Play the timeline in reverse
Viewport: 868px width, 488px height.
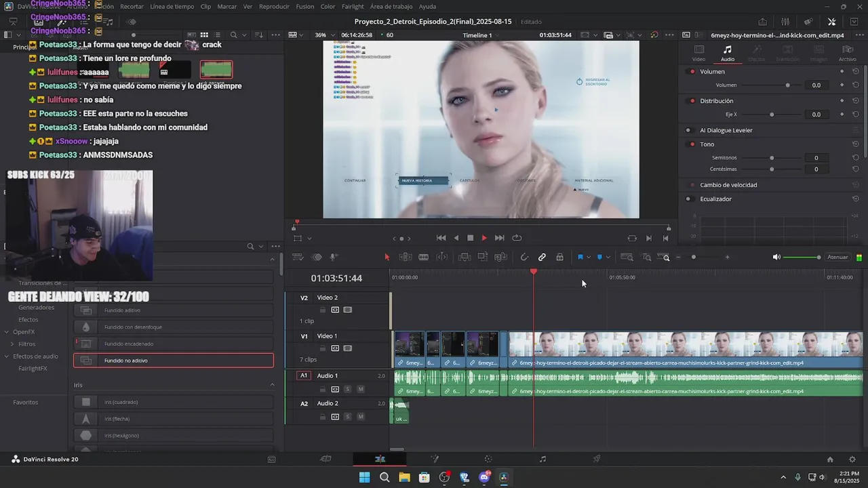(456, 238)
